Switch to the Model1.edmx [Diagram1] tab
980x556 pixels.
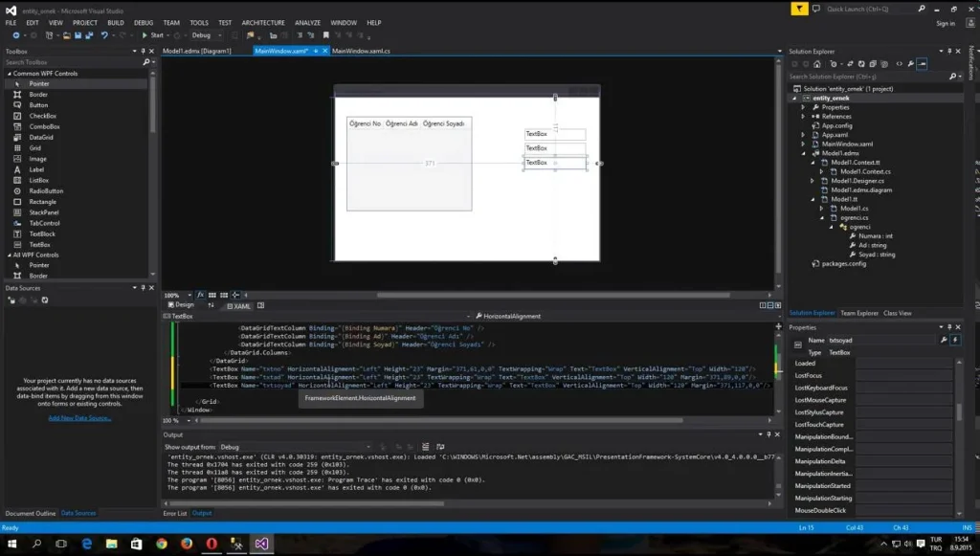197,52
